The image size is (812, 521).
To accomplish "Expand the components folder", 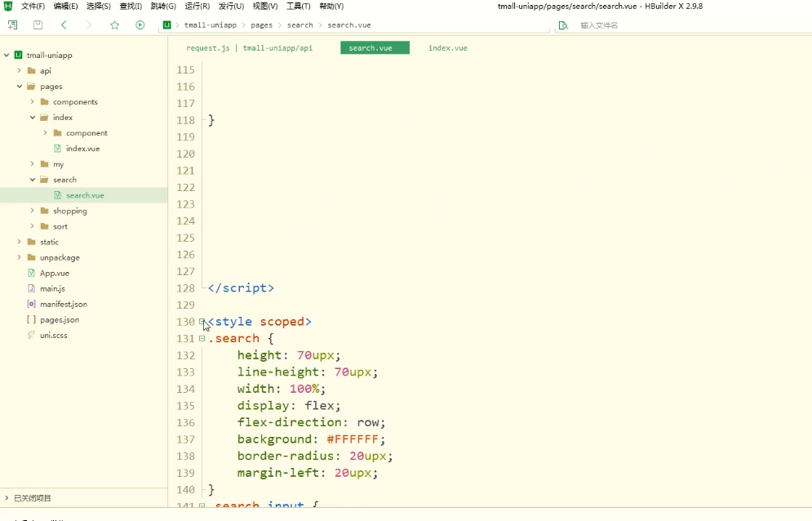I will pyautogui.click(x=32, y=101).
